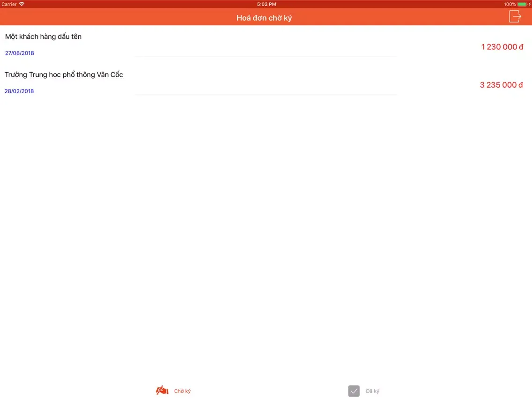532x399 pixels.
Task: Click the amount 3 235 000 đ
Action: [x=501, y=85]
